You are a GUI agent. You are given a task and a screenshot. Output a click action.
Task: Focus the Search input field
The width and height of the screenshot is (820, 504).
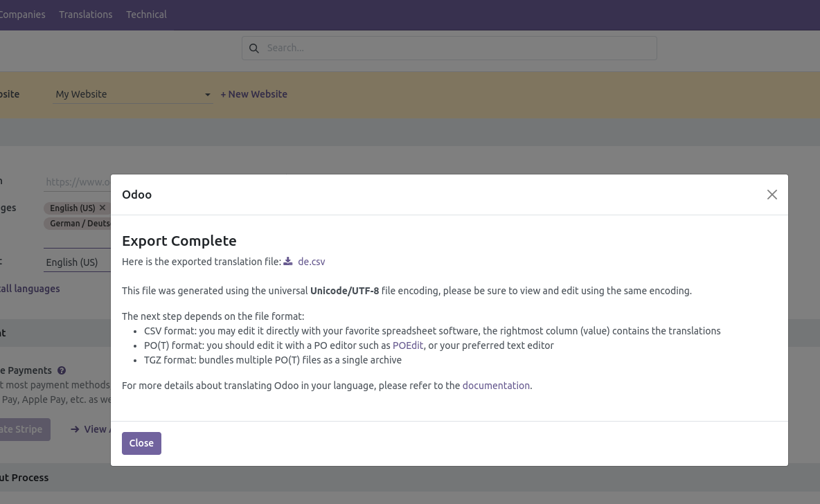point(449,48)
